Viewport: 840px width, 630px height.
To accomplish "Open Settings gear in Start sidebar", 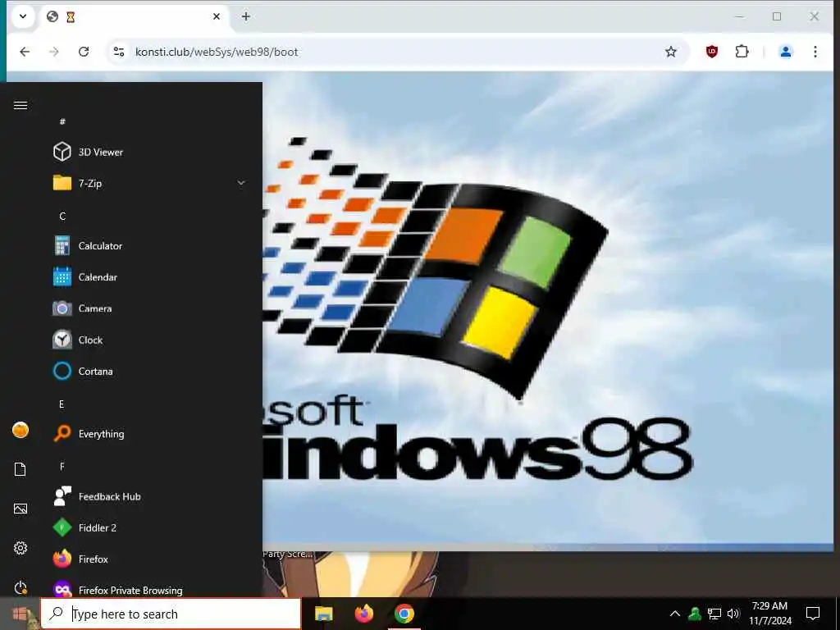I will pos(21,548).
